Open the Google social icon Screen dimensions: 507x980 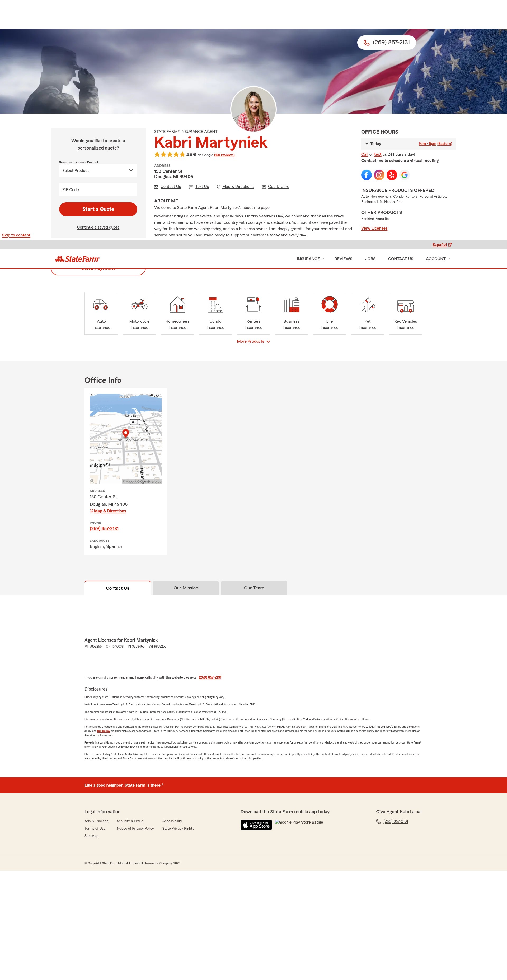click(x=404, y=175)
